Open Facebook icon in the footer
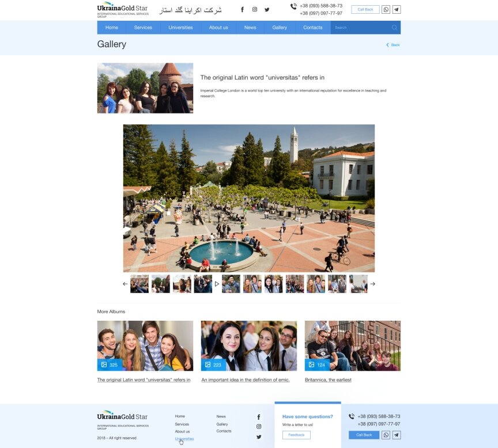 (x=259, y=417)
